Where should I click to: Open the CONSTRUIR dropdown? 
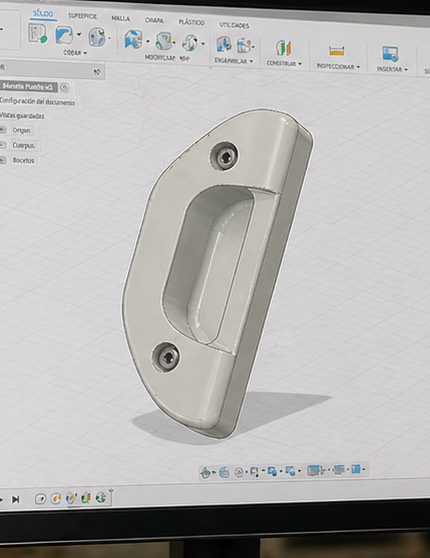(x=284, y=63)
